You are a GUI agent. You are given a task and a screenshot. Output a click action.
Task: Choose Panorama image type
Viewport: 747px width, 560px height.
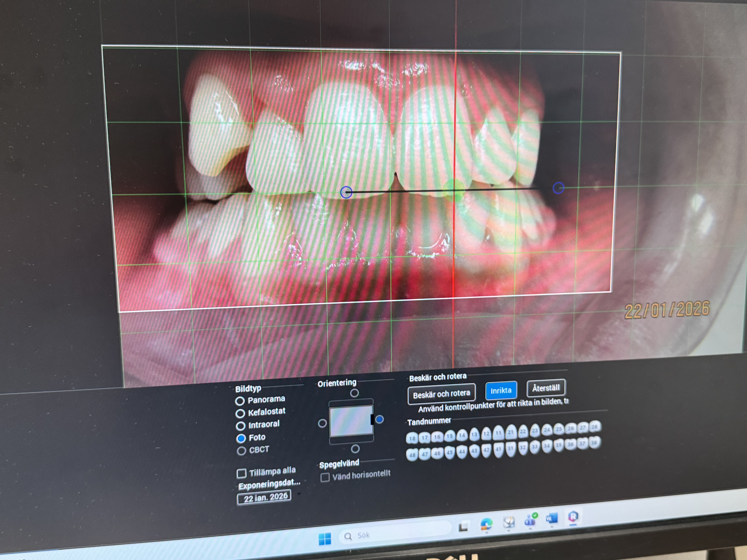point(240,401)
